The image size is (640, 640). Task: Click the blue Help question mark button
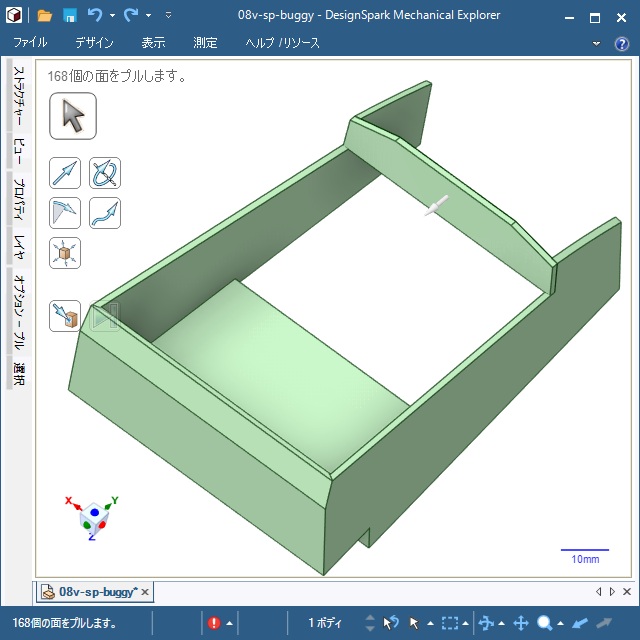pos(620,43)
